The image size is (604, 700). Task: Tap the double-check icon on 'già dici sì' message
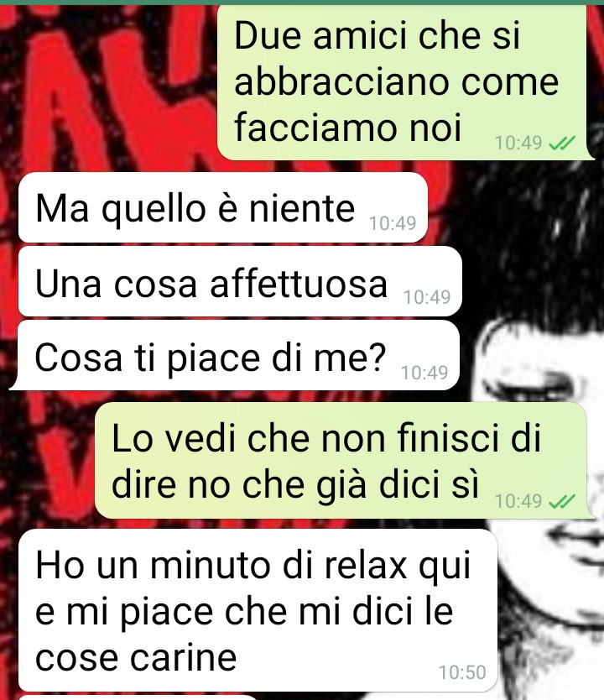point(562,501)
